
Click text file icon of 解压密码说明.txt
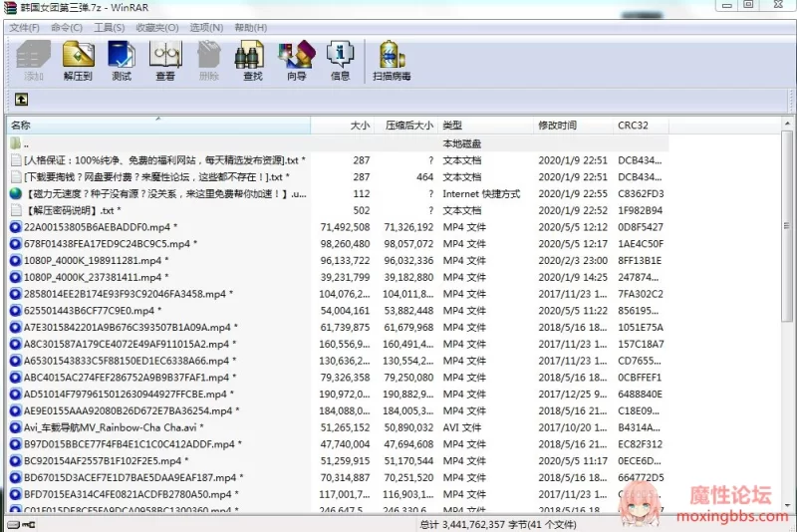(x=16, y=210)
